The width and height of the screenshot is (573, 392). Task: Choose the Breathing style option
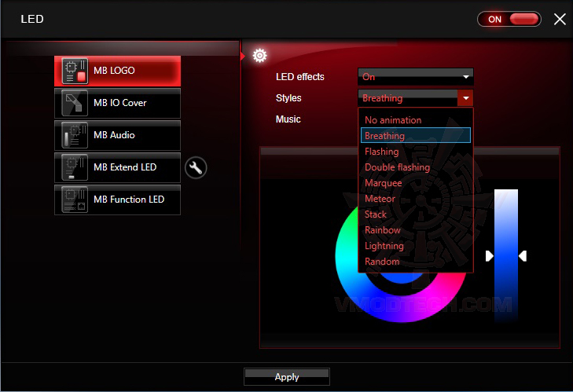[416, 136]
